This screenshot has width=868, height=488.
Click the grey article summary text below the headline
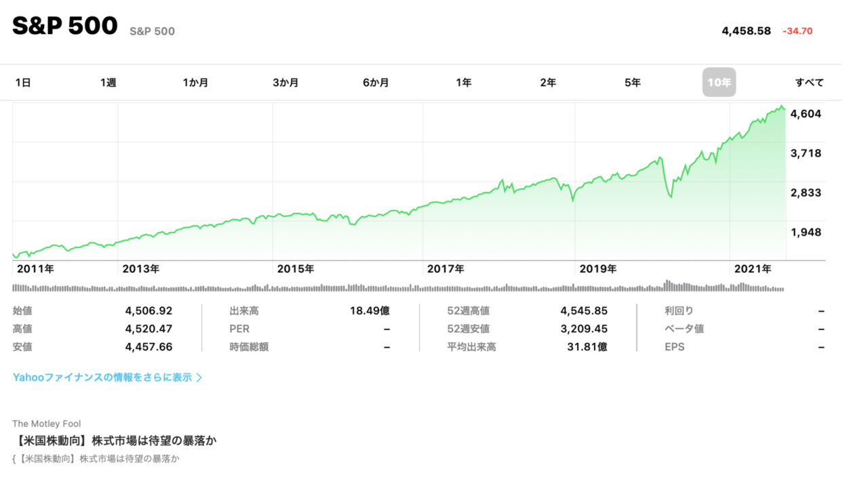coord(96,459)
